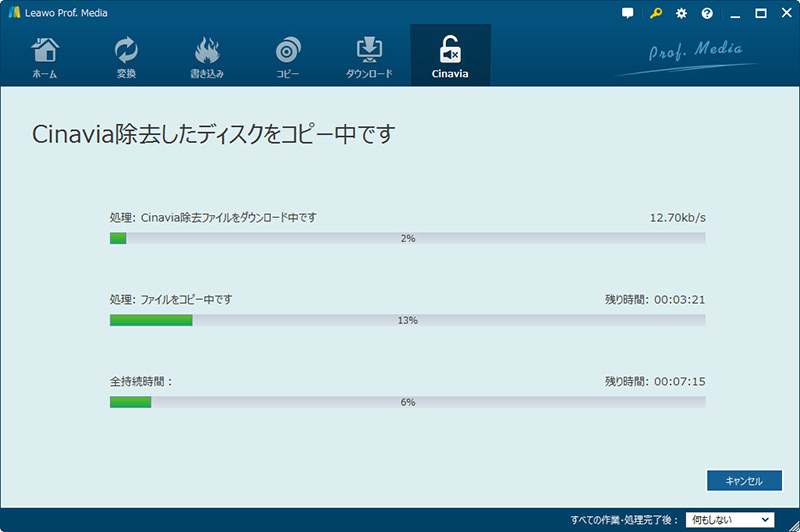Screen dimensions: 800x532
Task: Open settings via the gear icon
Action: pyautogui.click(x=681, y=13)
